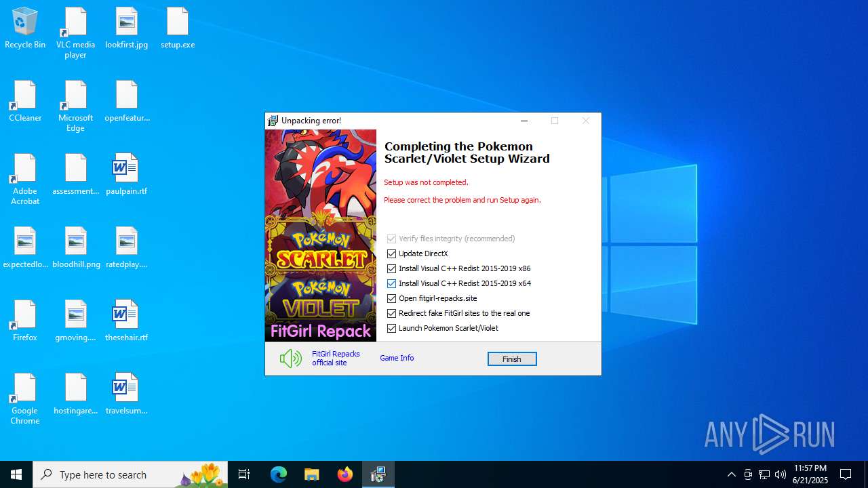Minimize the Unpacking error window
868x488 pixels.
524,121
